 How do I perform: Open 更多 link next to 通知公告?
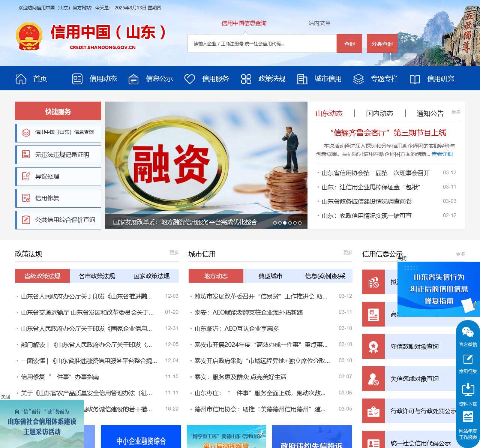click(x=456, y=112)
